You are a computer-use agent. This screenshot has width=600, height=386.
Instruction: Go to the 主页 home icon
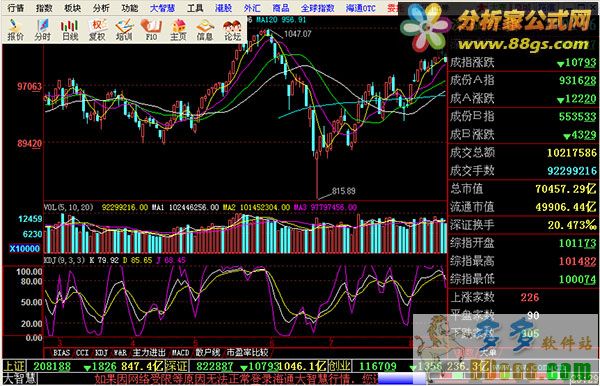coord(178,30)
